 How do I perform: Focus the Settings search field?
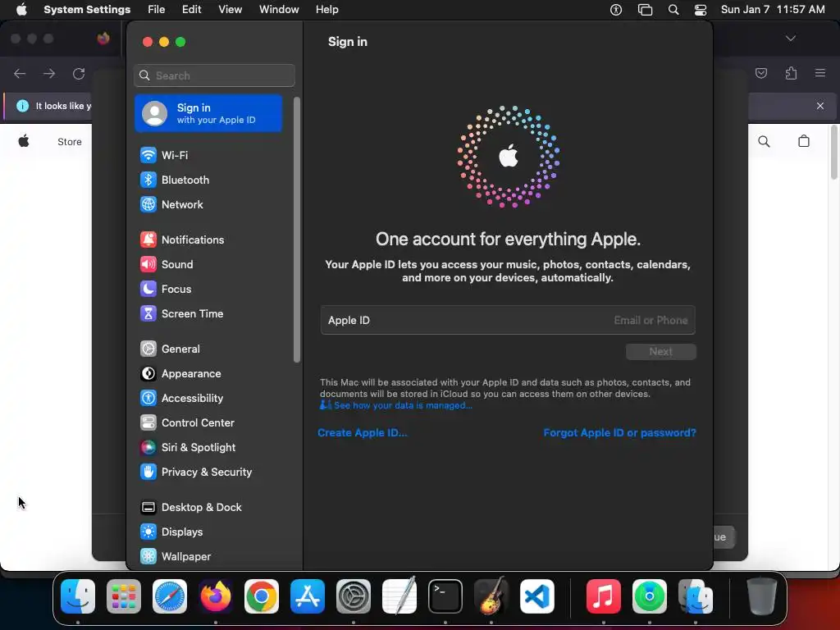click(214, 75)
